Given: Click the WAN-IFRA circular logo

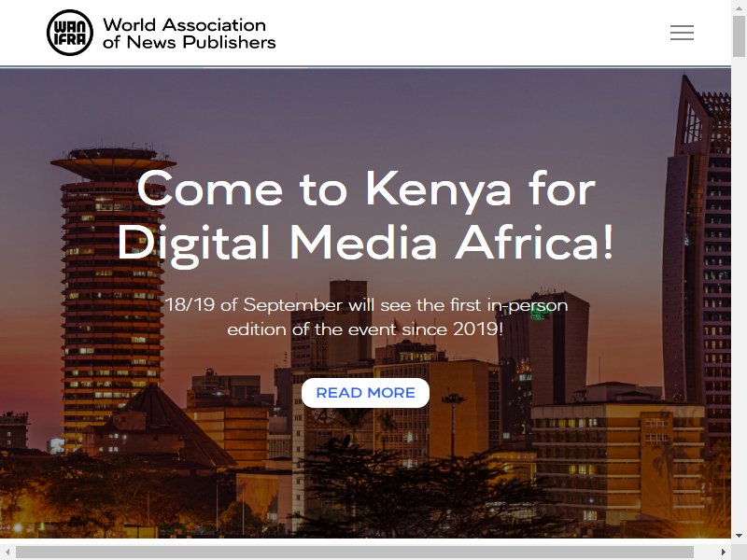Looking at the screenshot, I should pos(69,33).
